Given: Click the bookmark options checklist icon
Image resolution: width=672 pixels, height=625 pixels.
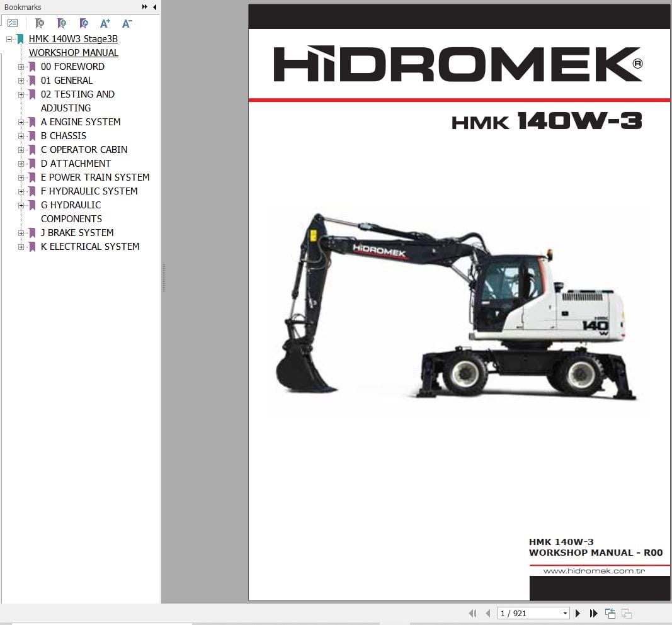Looking at the screenshot, I should tap(13, 23).
